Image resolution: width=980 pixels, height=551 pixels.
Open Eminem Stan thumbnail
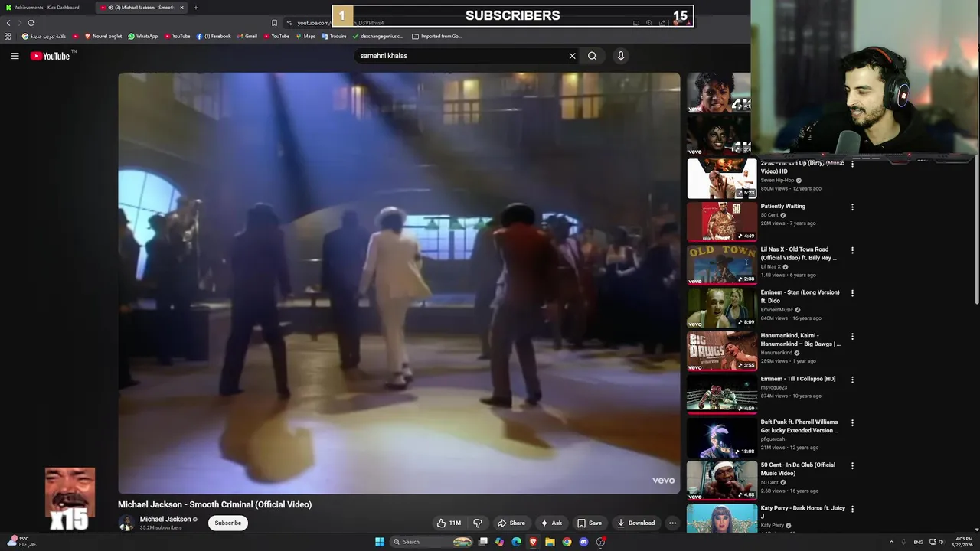pos(721,308)
